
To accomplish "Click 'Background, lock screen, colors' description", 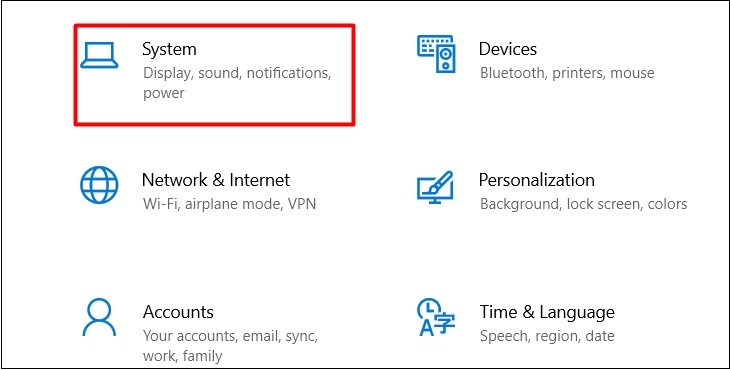I will [583, 204].
